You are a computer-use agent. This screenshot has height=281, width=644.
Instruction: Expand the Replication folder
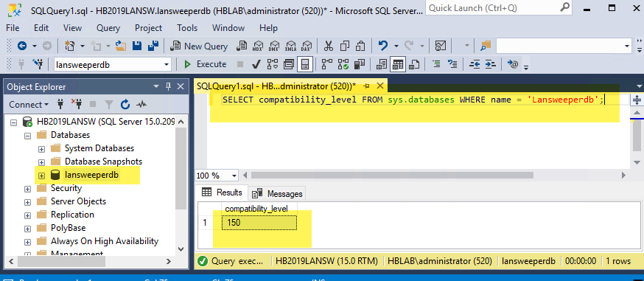(x=27, y=215)
